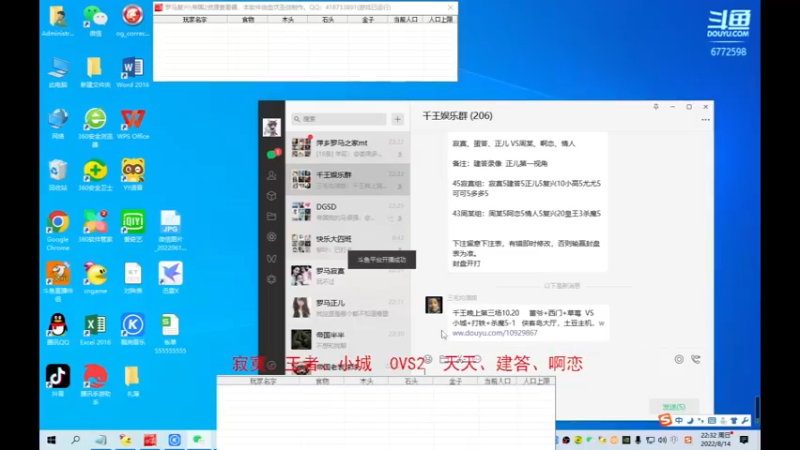
Task: Launch the Xunlei X bird shortcut
Action: click(x=170, y=278)
